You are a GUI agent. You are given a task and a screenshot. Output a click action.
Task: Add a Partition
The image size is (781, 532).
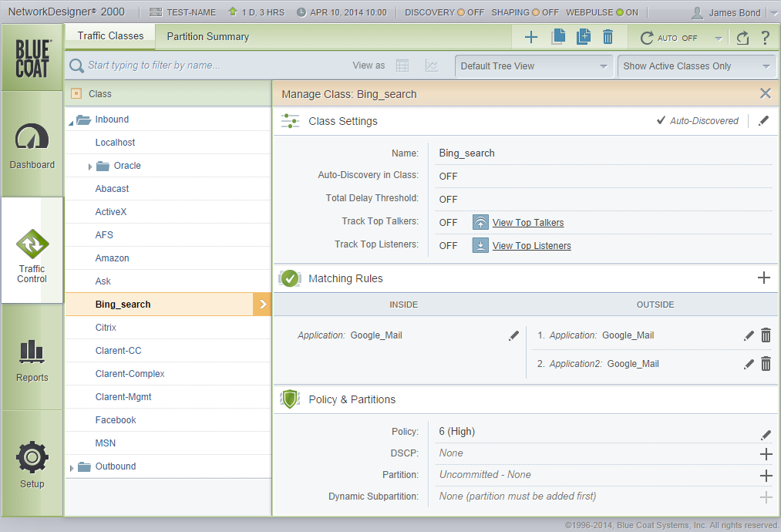tap(766, 476)
